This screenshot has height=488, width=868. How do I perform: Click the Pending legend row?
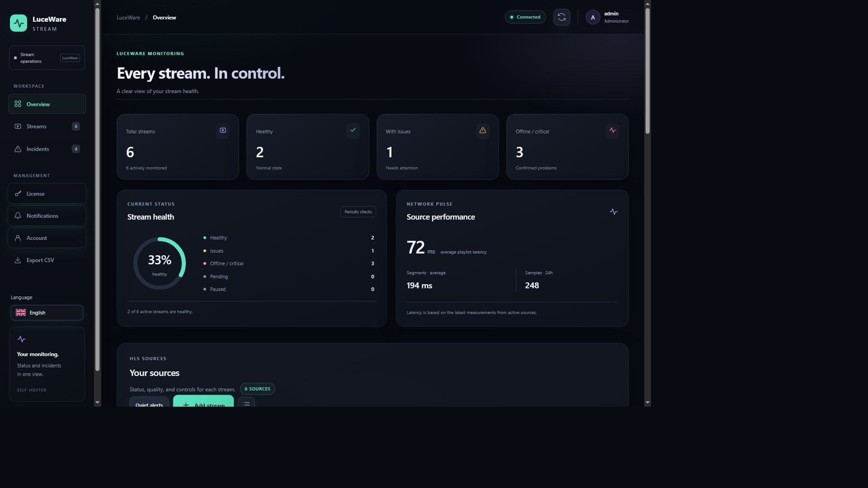point(289,277)
